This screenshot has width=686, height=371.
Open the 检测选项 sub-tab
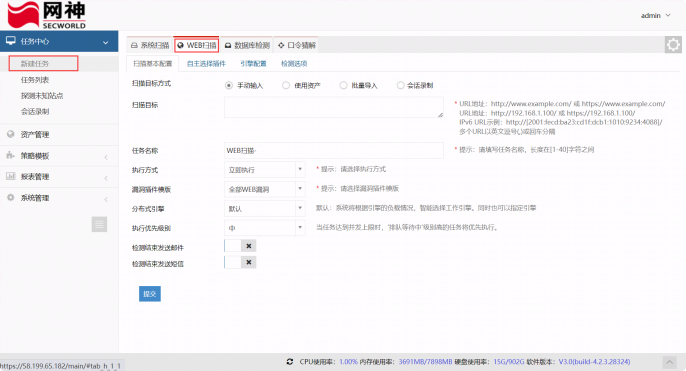[294, 63]
